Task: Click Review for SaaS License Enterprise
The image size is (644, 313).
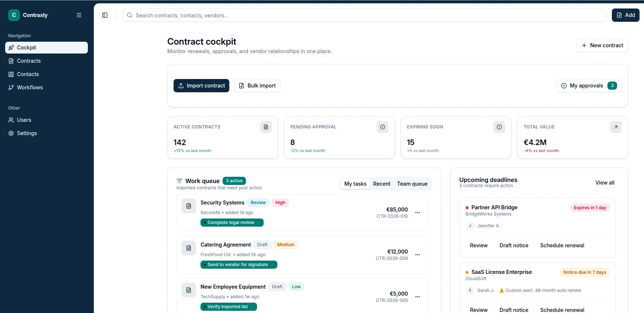Action: tap(479, 310)
